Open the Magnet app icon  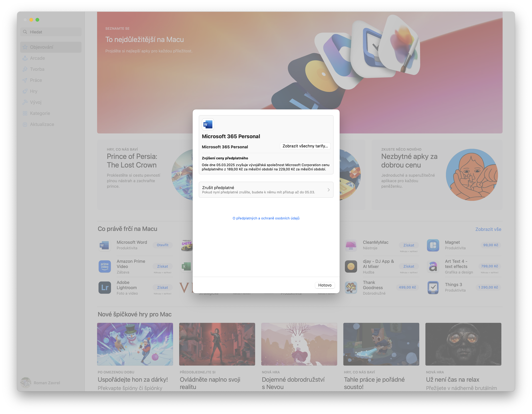point(433,245)
